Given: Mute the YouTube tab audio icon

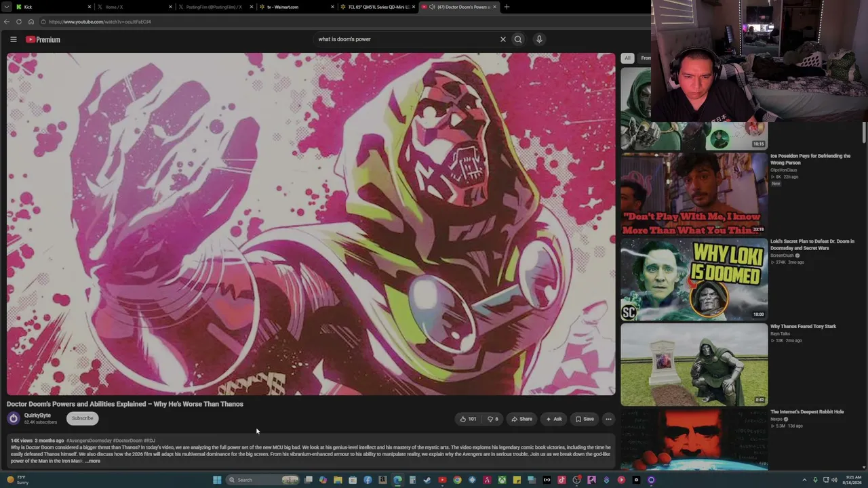Looking at the screenshot, I should 432,7.
